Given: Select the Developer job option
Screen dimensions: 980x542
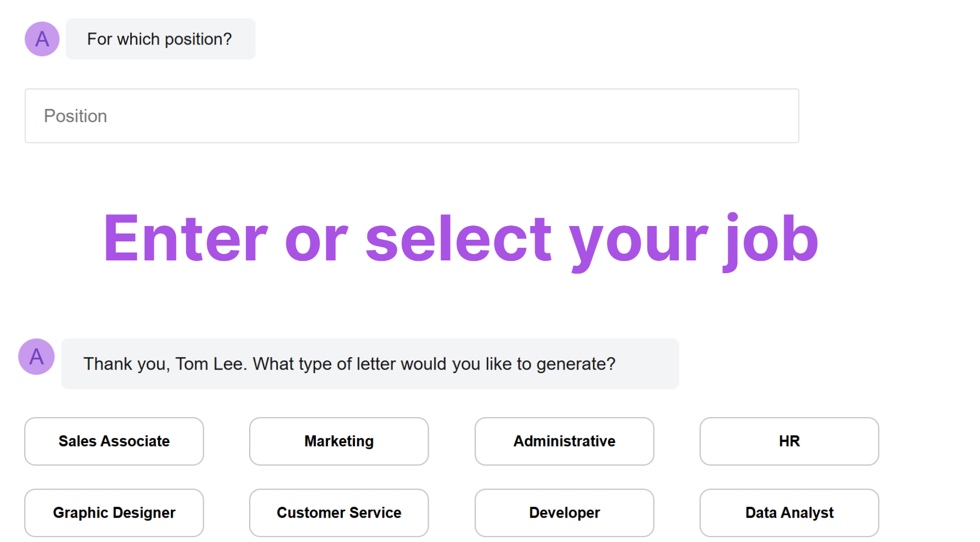Looking at the screenshot, I should pos(564,512).
